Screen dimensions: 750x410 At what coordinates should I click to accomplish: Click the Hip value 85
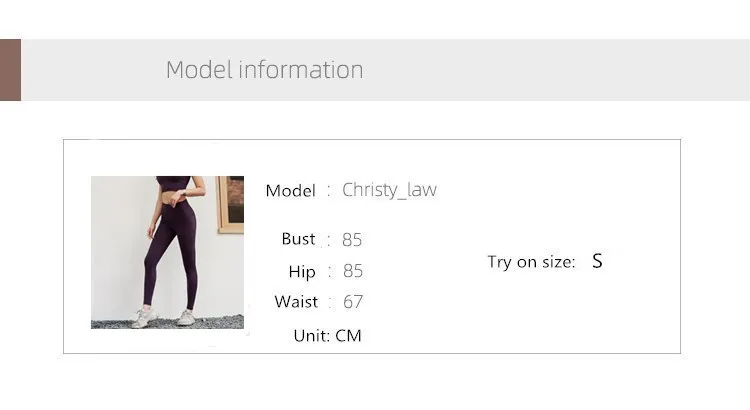point(353,271)
